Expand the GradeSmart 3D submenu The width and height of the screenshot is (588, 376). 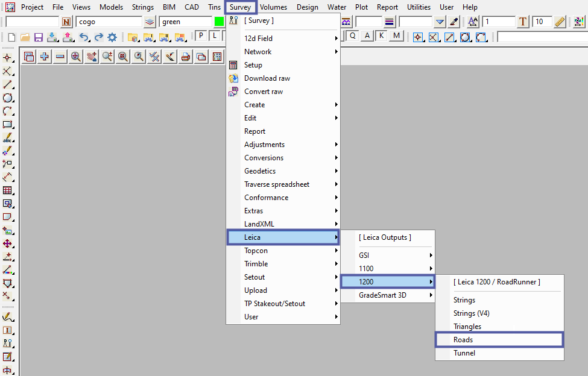point(387,295)
